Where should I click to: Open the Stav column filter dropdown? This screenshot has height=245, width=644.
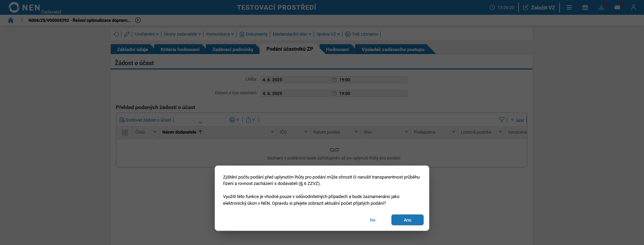[406, 132]
